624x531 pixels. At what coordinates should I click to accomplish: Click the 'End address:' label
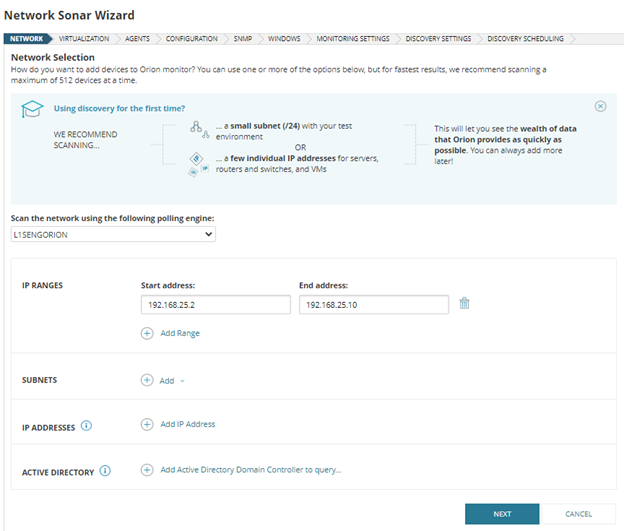[324, 285]
